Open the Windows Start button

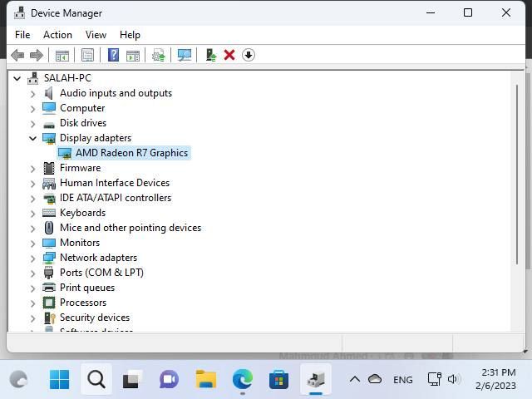pos(59,379)
